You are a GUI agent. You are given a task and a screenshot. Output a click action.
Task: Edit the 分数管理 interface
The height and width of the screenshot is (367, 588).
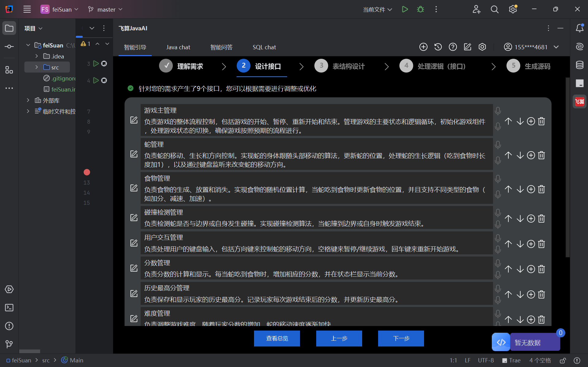click(x=134, y=268)
